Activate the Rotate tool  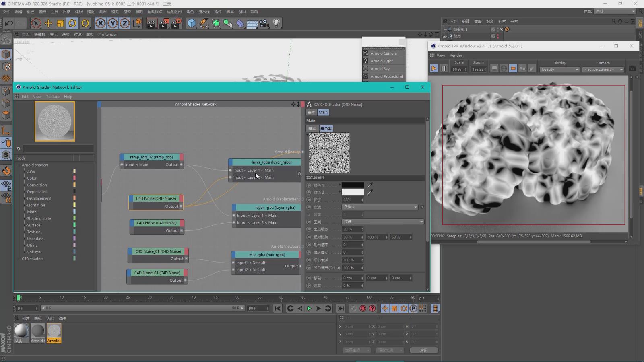[x=72, y=23]
